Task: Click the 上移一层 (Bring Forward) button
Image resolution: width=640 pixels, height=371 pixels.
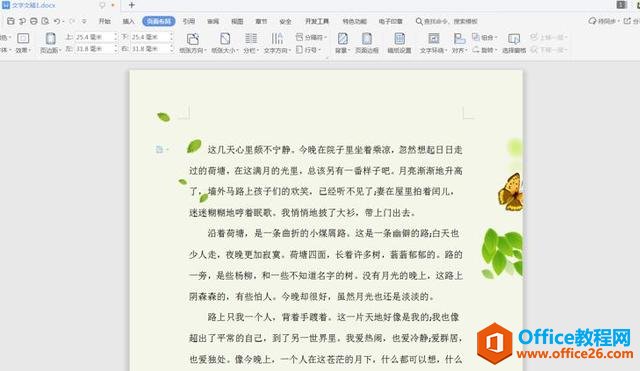Action: coord(548,37)
